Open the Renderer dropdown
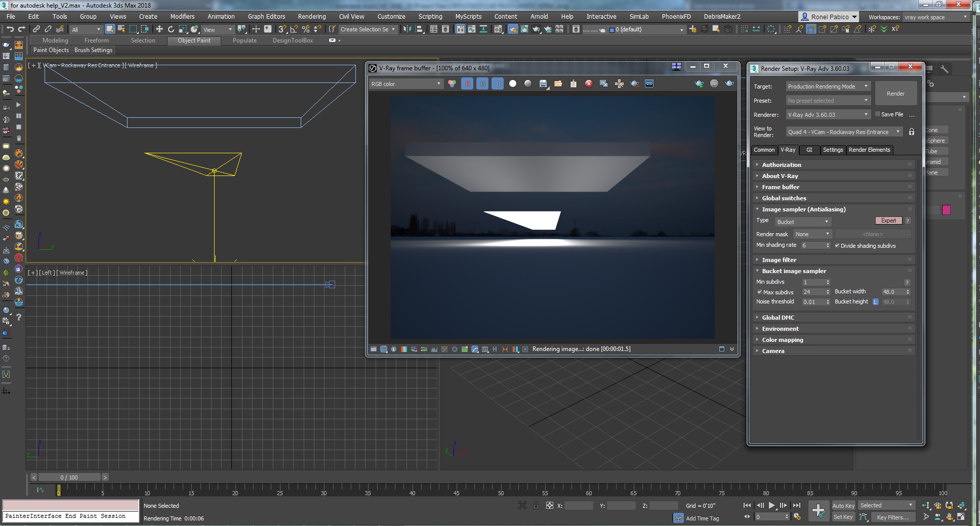Image resolution: width=980 pixels, height=526 pixels. click(828, 115)
